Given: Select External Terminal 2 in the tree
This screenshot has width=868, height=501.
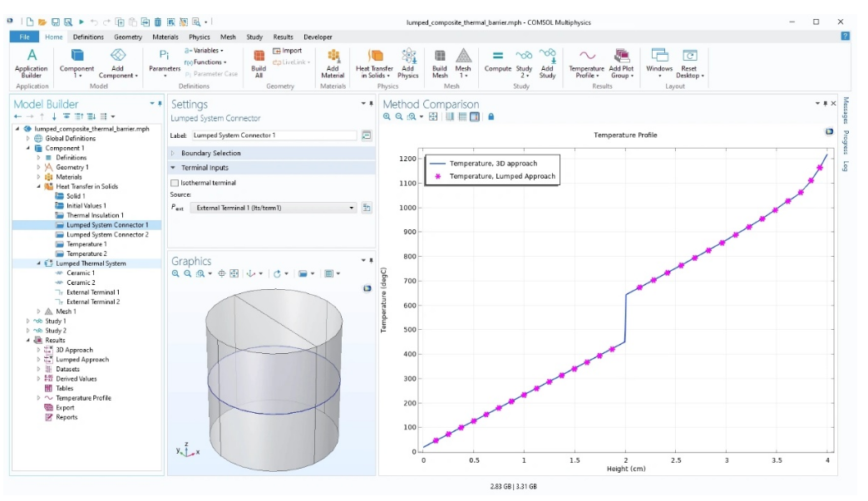Looking at the screenshot, I should pos(93,302).
